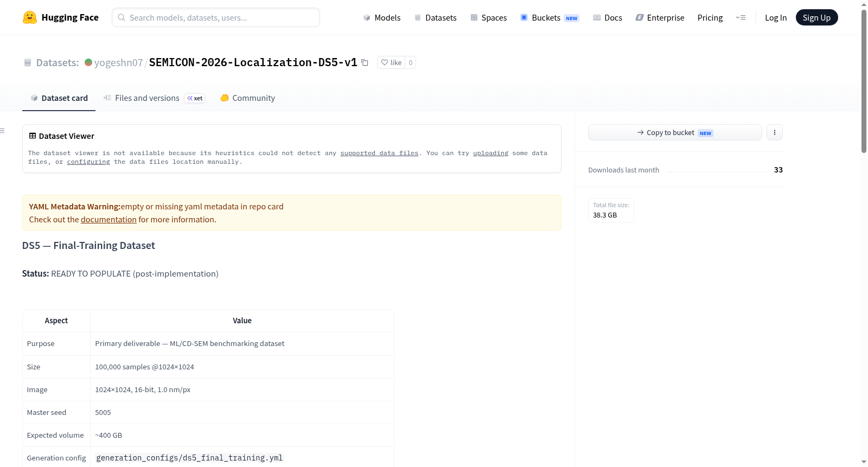Open the Community tab

click(248, 98)
